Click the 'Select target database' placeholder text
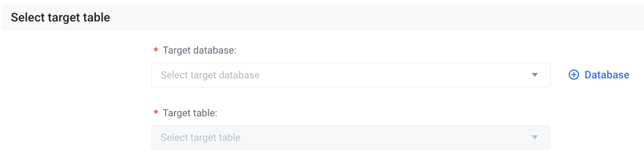The width and height of the screenshot is (644, 161). coord(210,75)
